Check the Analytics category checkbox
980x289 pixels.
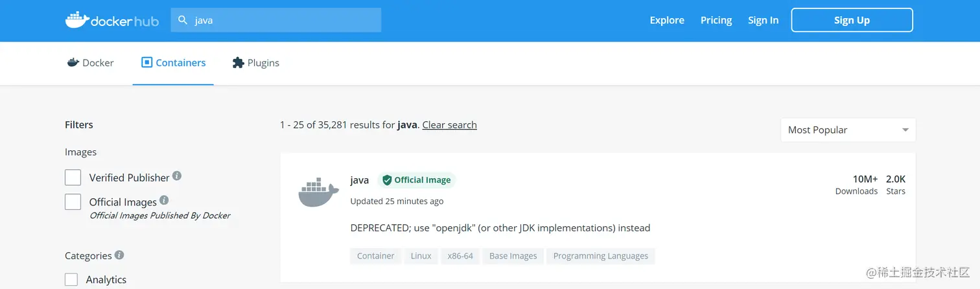[x=71, y=279]
